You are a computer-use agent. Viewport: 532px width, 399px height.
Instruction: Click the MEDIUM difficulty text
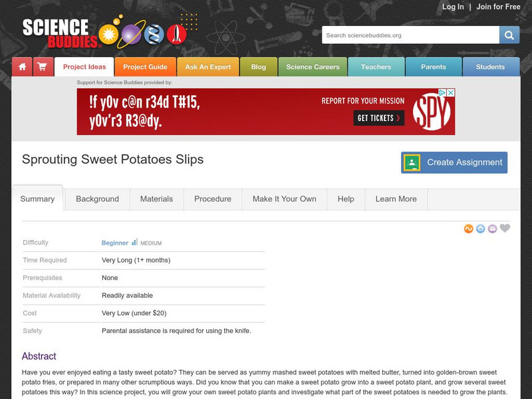point(151,243)
